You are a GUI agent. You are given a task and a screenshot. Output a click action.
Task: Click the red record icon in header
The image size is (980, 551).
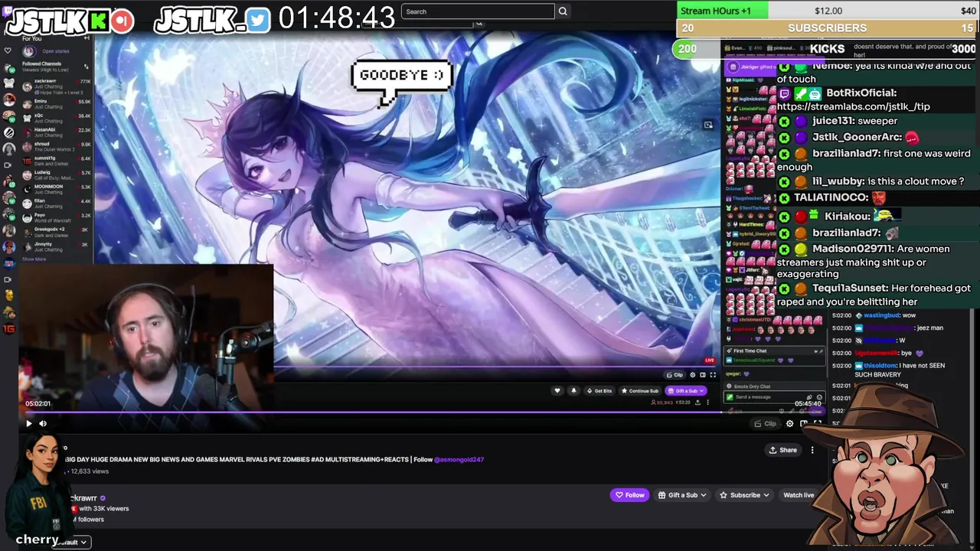pos(122,21)
